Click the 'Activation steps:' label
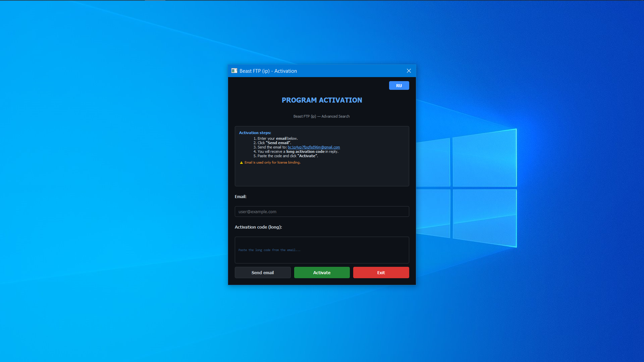 (255, 133)
